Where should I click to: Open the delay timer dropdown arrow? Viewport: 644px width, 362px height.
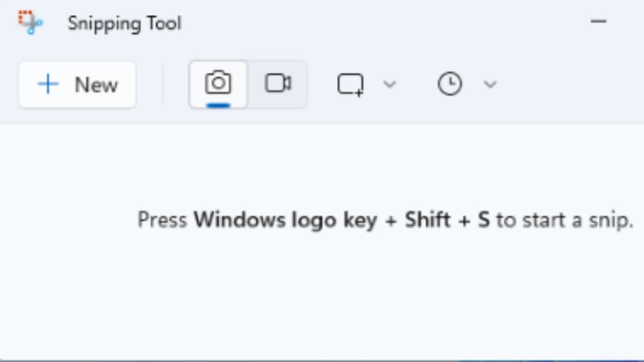[490, 84]
